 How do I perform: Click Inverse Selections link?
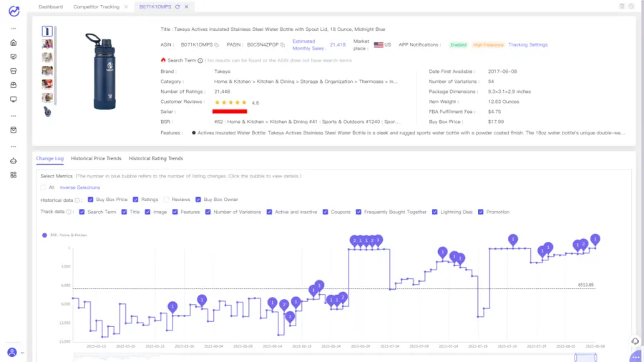pos(79,187)
